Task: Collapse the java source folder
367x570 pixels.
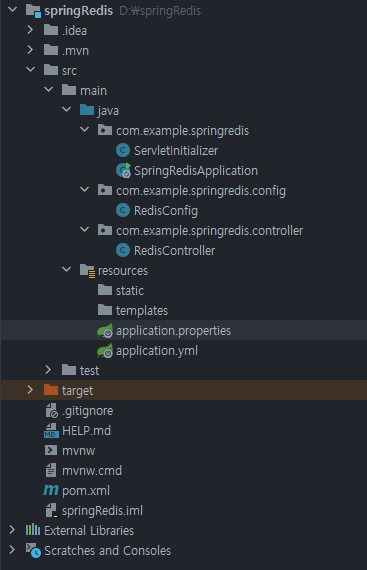Action: [x=66, y=109]
